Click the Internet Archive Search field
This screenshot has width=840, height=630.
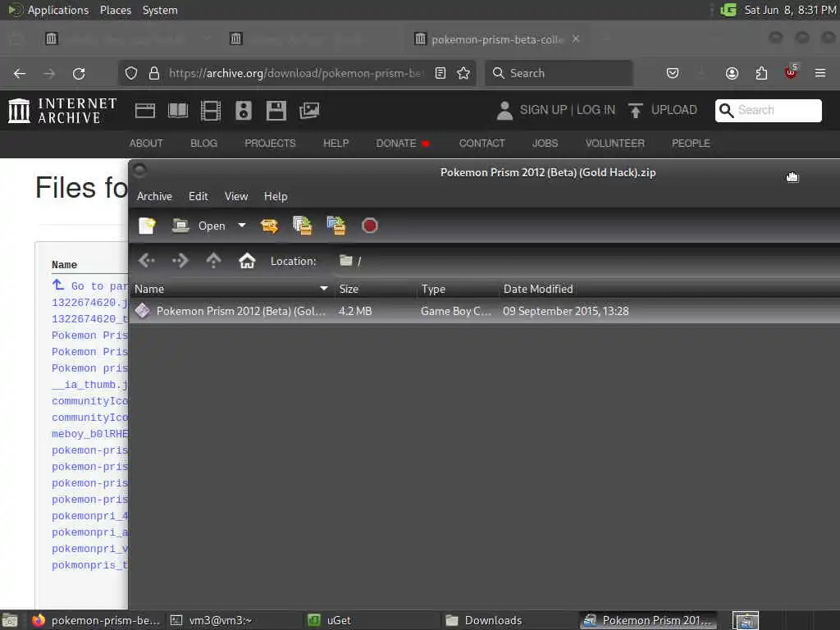[x=768, y=111]
